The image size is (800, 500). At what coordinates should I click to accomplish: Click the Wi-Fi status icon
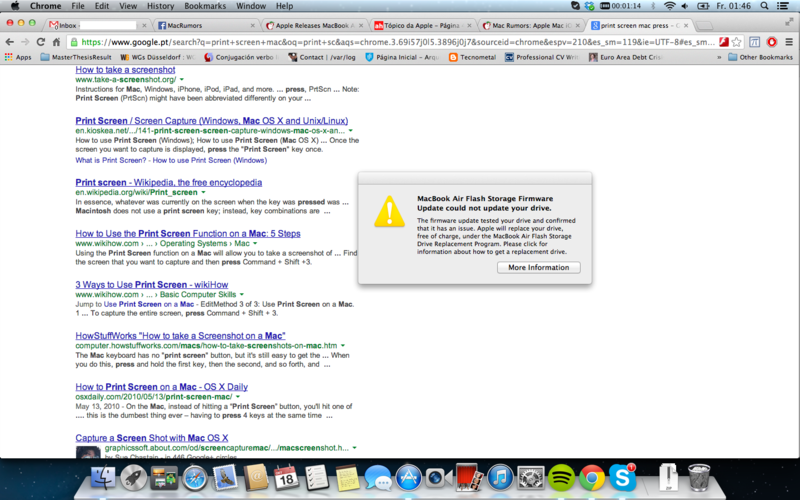tap(669, 6)
